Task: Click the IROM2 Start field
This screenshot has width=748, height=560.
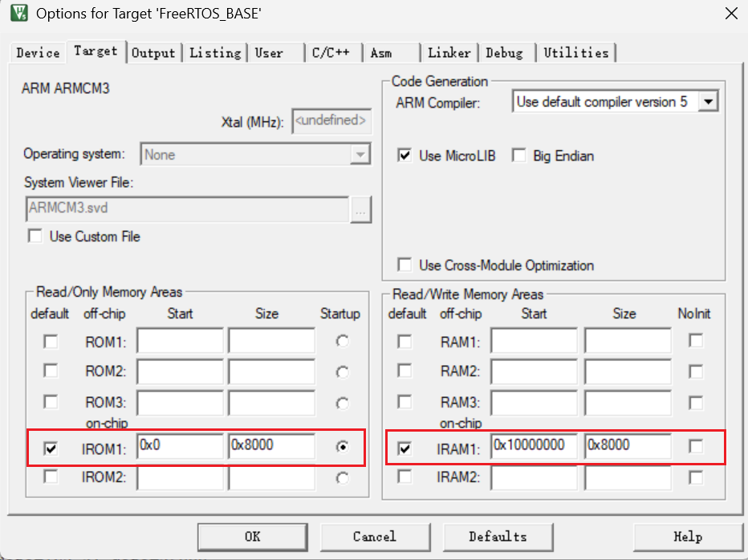Action: [180, 477]
